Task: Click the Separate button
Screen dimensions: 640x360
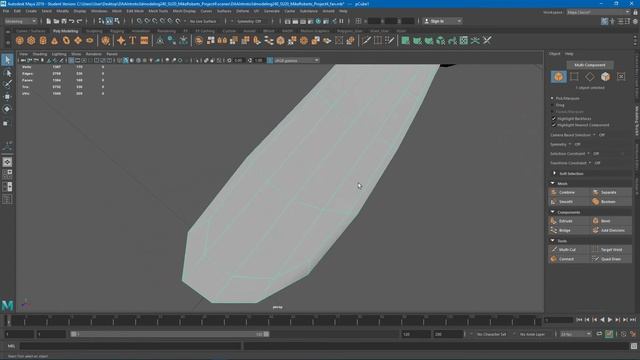Action: 611,192
